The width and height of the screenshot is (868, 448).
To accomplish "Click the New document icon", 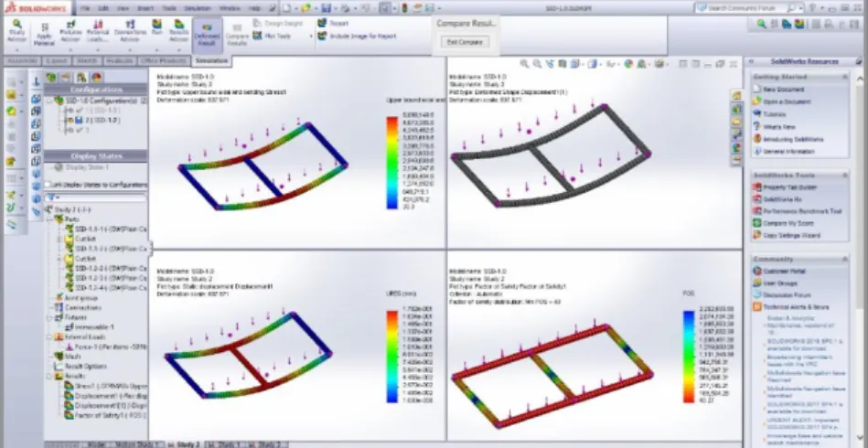I will (x=285, y=8).
